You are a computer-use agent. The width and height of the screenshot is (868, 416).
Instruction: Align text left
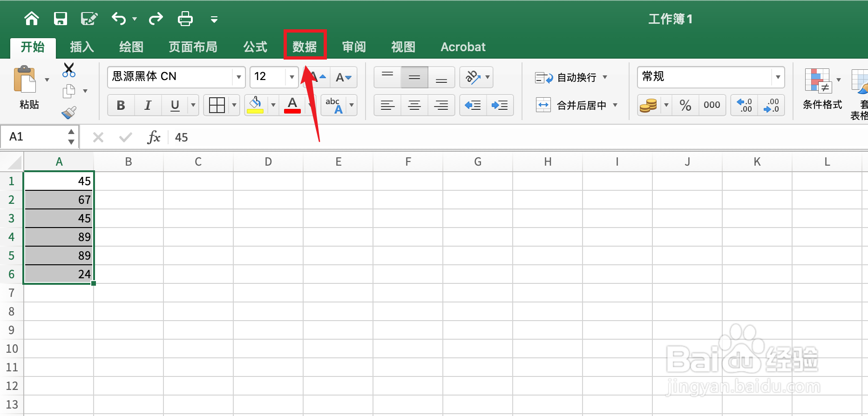point(387,105)
